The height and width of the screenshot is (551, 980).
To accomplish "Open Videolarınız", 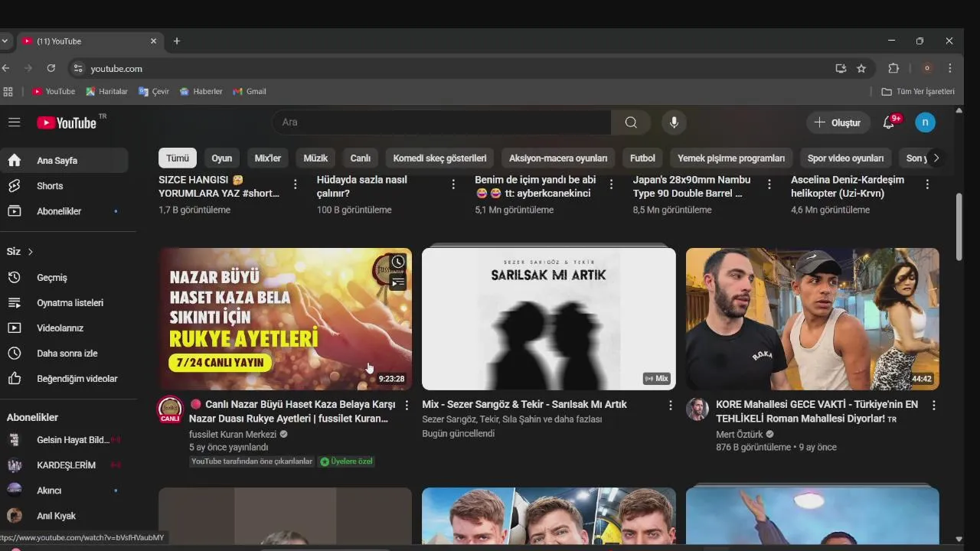I will click(64, 328).
